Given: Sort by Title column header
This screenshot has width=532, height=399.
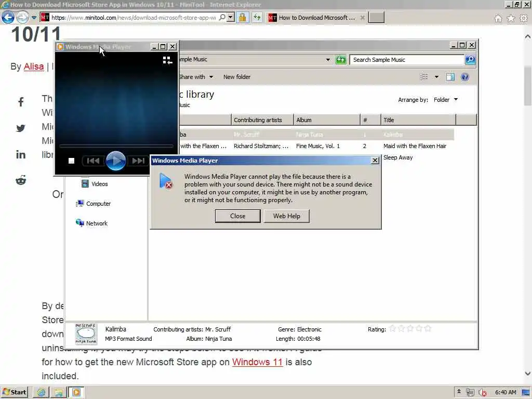Looking at the screenshot, I should coord(418,120).
